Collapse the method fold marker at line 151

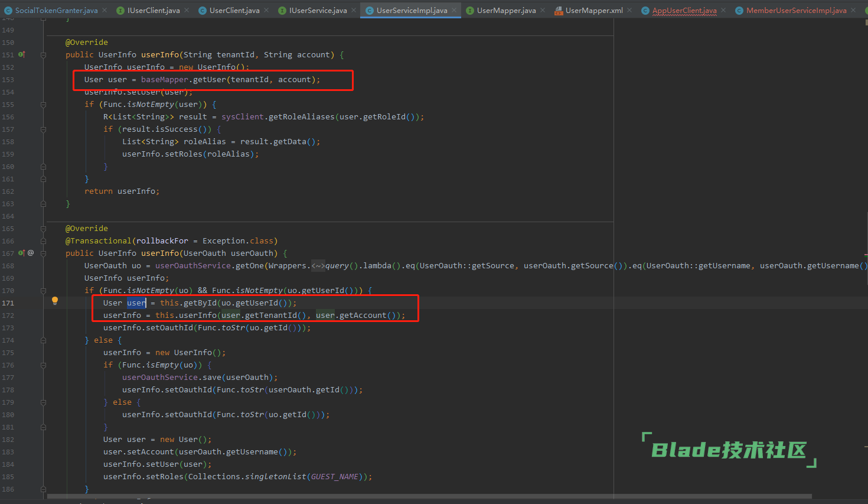coord(43,55)
